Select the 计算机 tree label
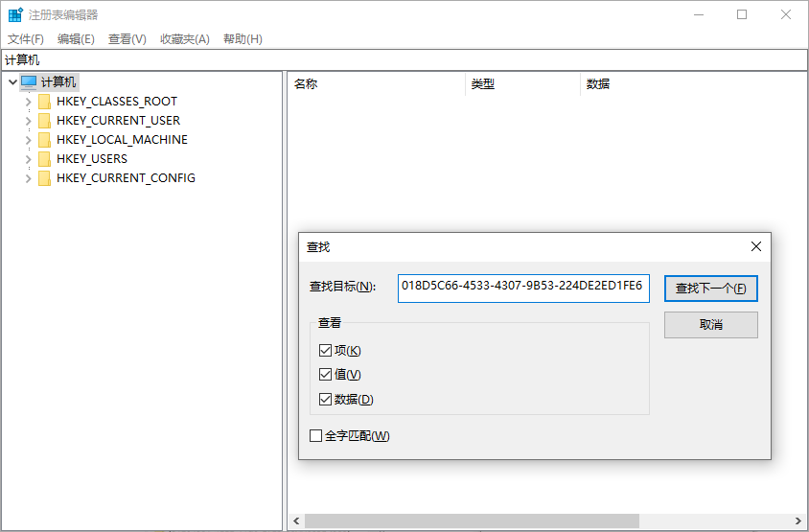Viewport: 809px width, 532px height. click(x=58, y=82)
